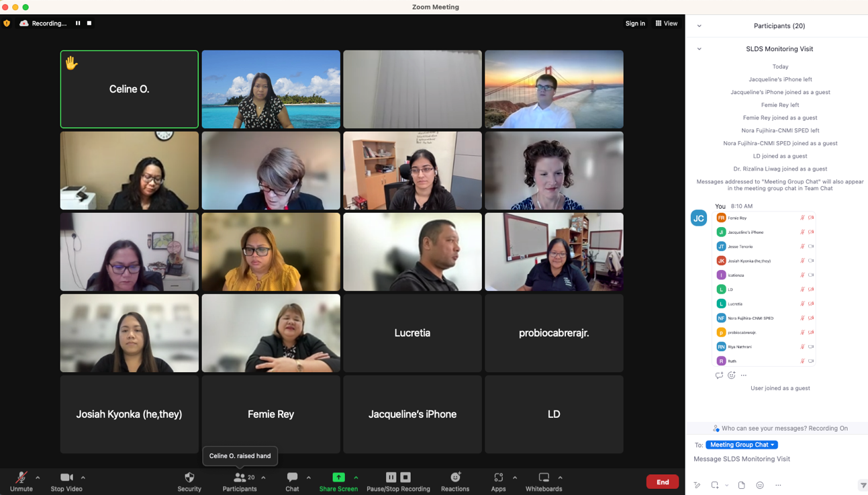Click the JC avatar in chat

[x=699, y=218]
